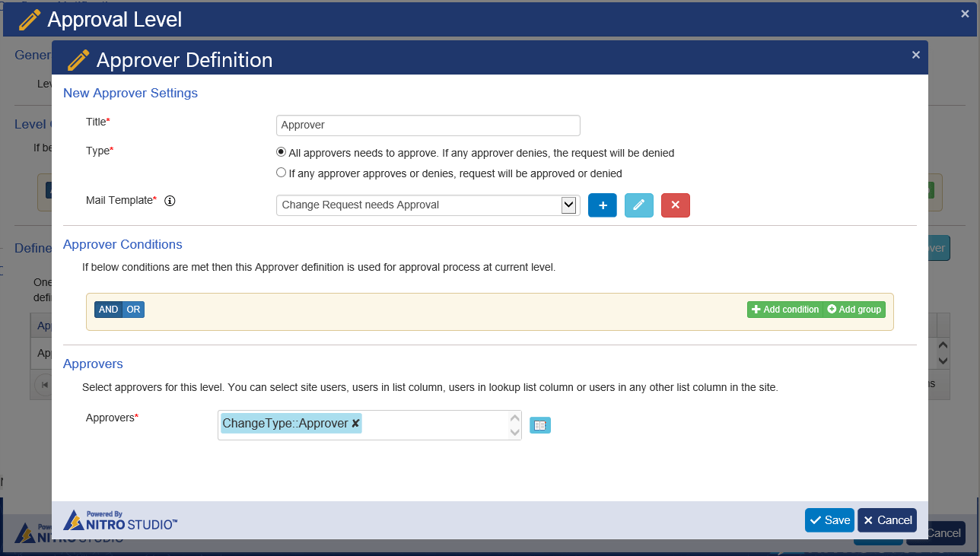Open the approver picker book icon
The height and width of the screenshot is (556, 980).
(x=539, y=426)
